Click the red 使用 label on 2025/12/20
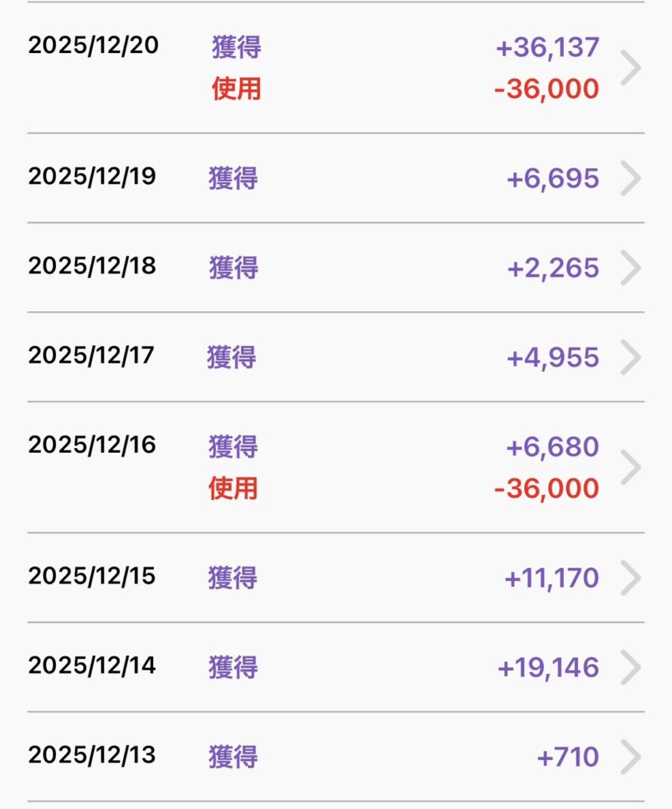This screenshot has width=672, height=809. click(236, 88)
